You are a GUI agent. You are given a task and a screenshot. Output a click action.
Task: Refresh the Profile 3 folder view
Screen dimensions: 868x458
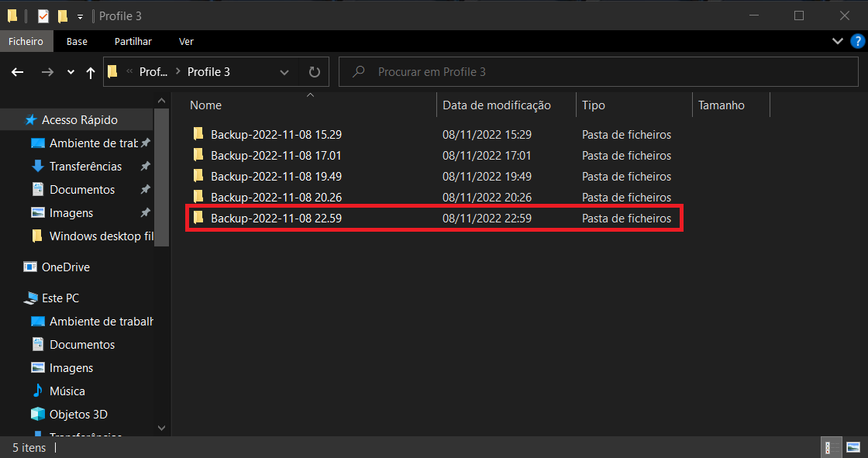(x=314, y=72)
